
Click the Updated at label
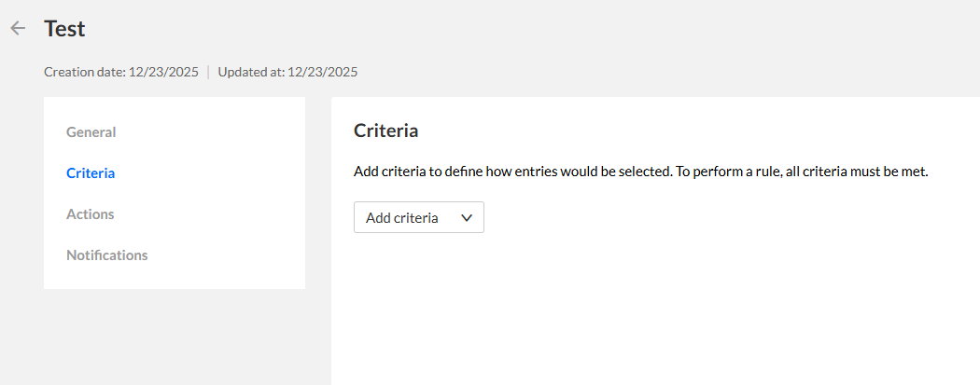click(250, 72)
